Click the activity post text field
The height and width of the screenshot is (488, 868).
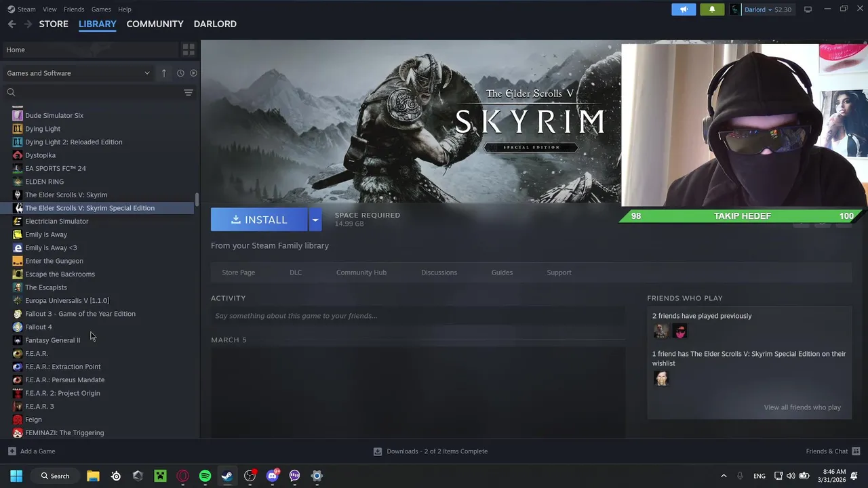417,316
